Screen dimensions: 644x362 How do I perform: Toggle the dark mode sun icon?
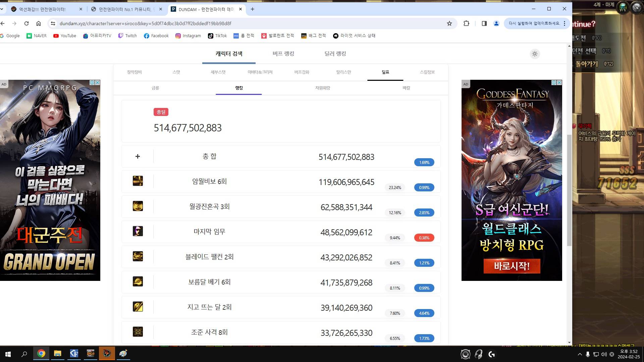[535, 54]
